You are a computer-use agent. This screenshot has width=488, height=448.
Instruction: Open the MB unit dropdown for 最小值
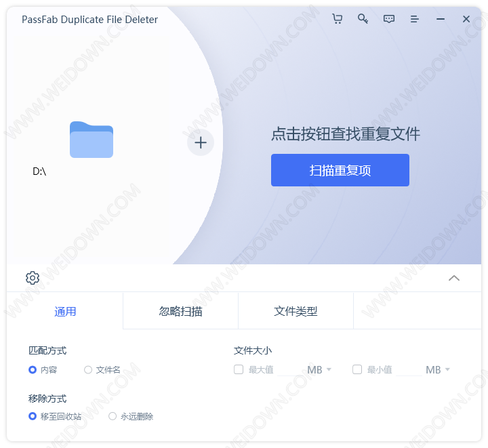[438, 369]
